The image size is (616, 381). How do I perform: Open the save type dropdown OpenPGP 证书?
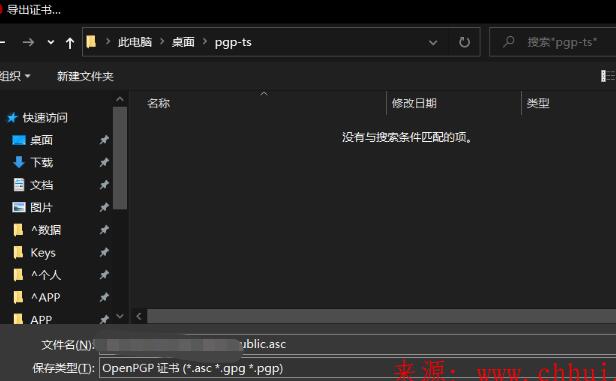pyautogui.click(x=358, y=368)
